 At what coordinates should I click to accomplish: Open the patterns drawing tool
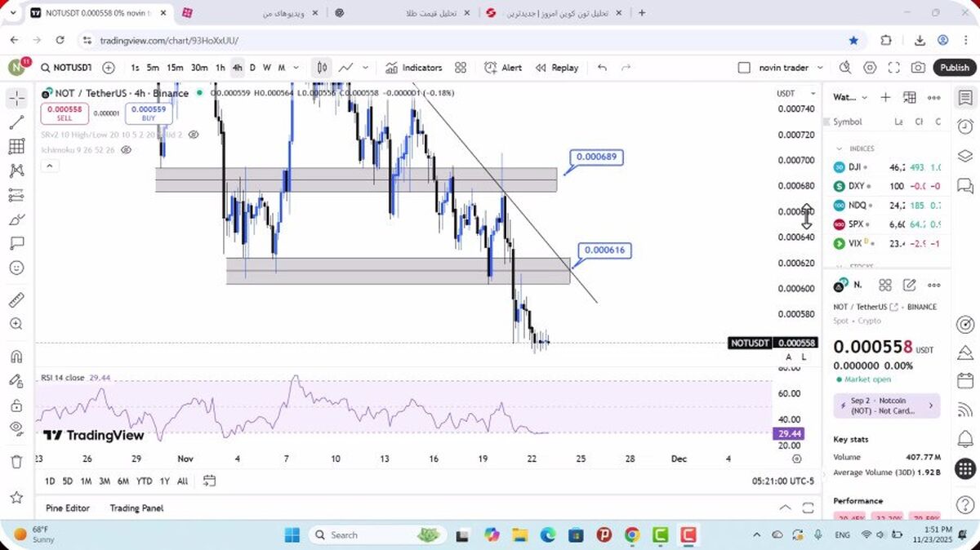coord(16,171)
